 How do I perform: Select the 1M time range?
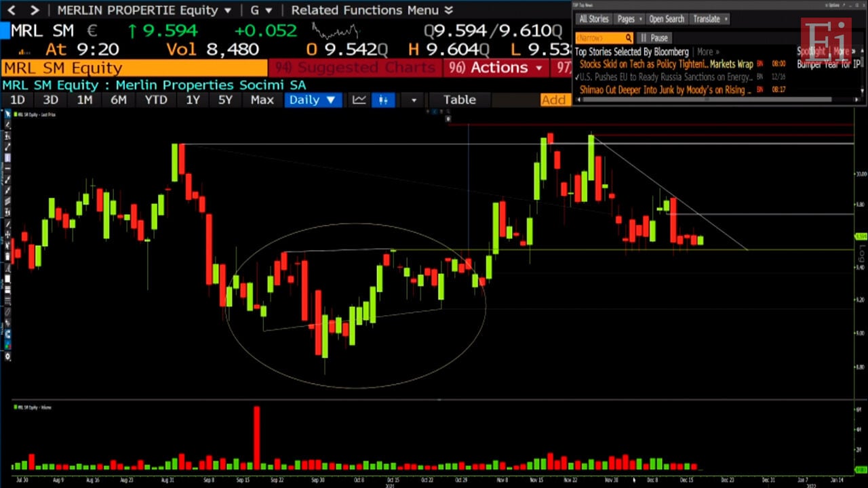84,100
